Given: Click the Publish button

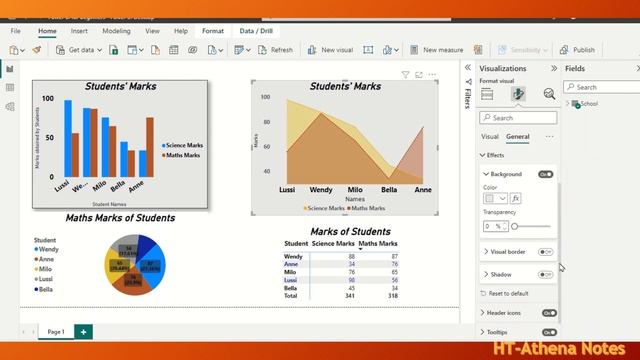Looking at the screenshot, I should point(577,50).
